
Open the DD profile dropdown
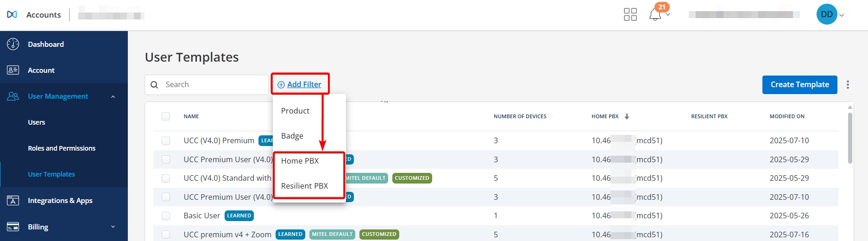[830, 14]
